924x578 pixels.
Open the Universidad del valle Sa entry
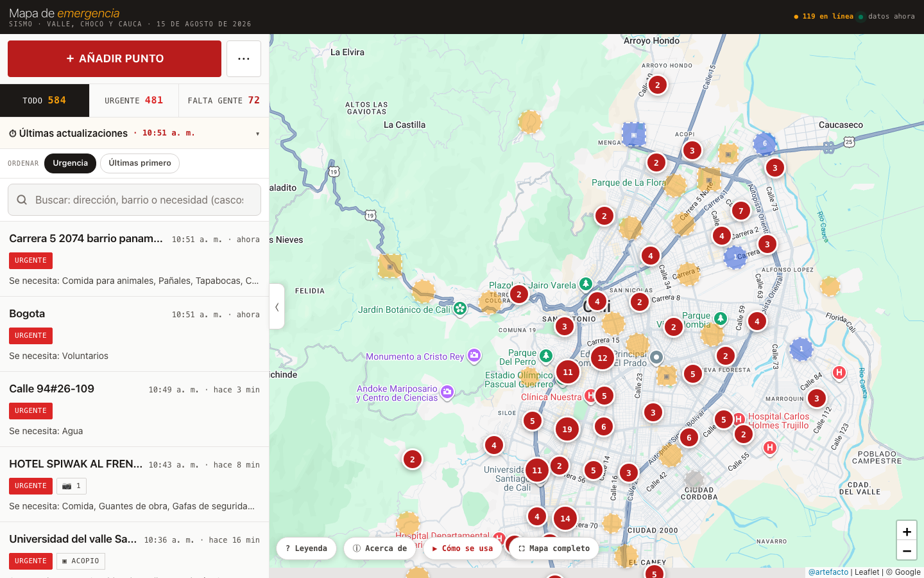tap(134, 550)
